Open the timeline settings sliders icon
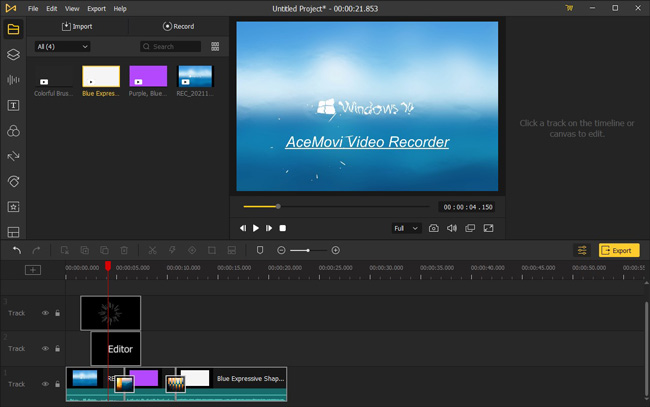Image resolution: width=650 pixels, height=407 pixels. tap(582, 250)
